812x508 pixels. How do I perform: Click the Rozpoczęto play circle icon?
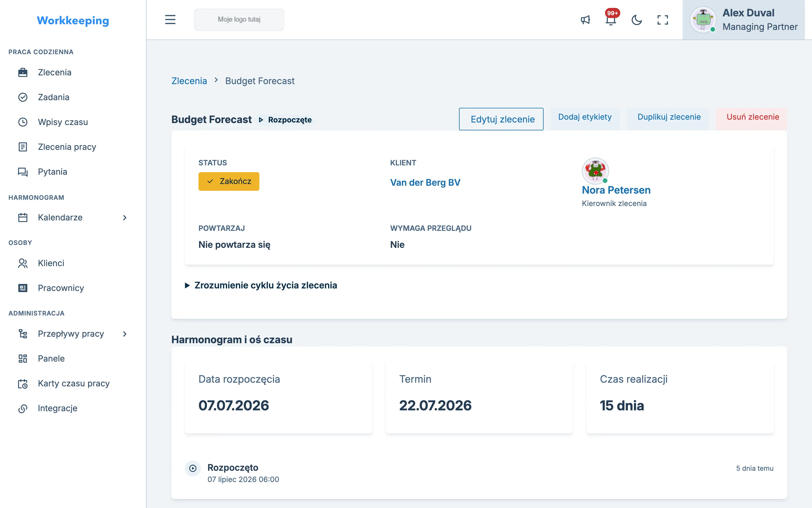193,468
